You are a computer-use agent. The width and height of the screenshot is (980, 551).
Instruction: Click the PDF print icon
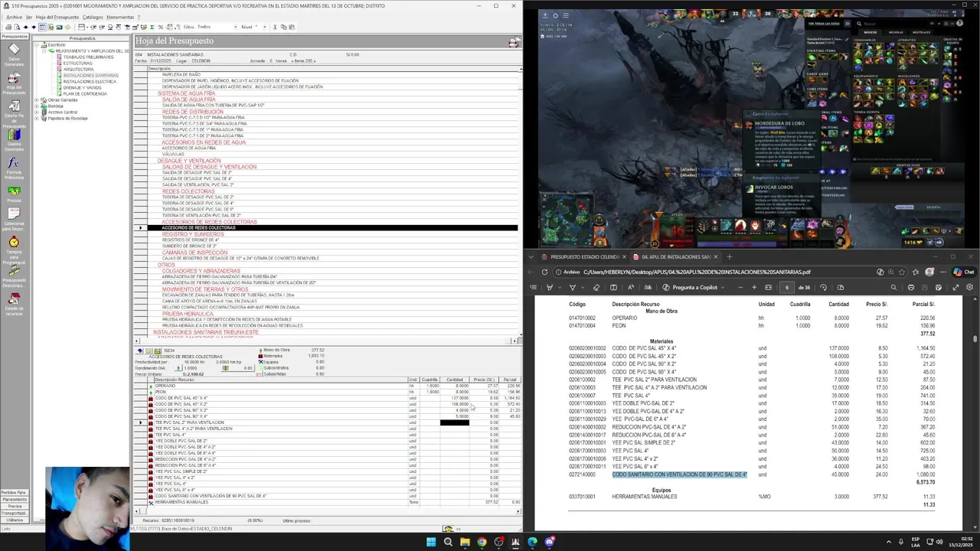point(910,287)
